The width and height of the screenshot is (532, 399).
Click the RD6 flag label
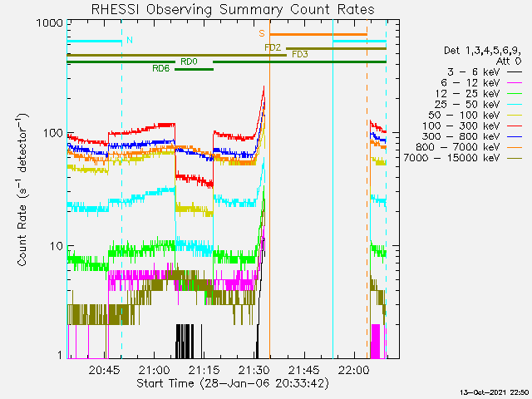pyautogui.click(x=160, y=68)
